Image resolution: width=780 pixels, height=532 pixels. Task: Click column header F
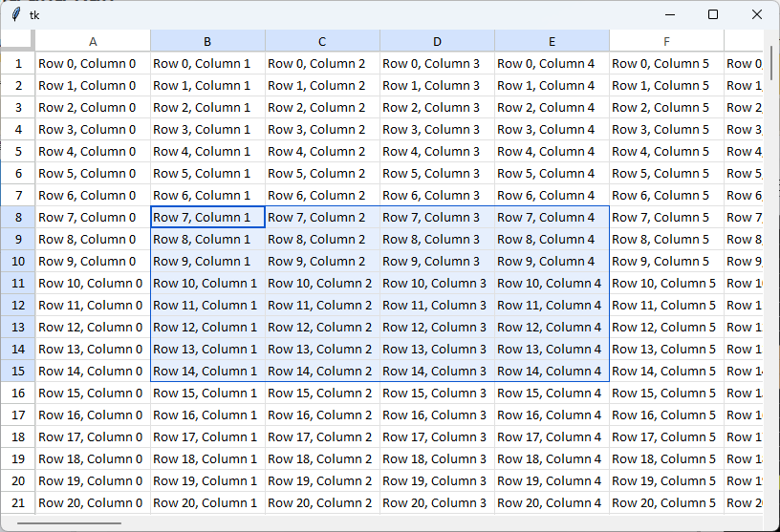click(666, 41)
